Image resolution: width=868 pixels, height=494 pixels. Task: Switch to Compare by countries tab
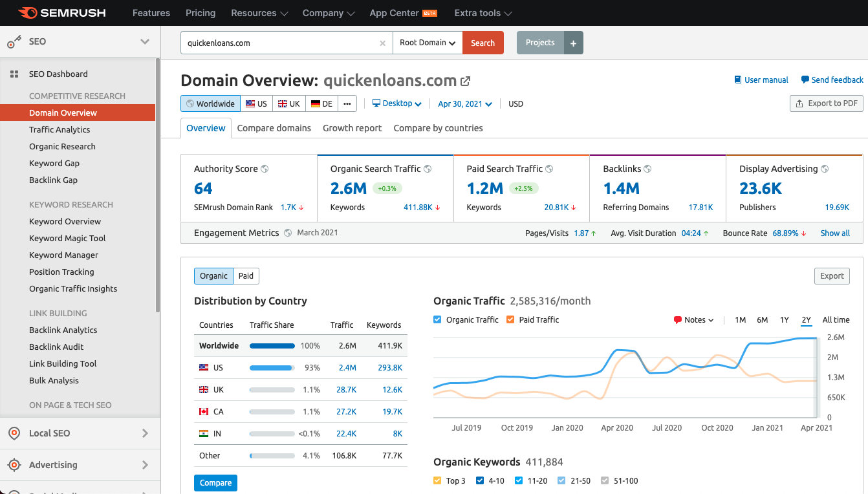point(438,128)
